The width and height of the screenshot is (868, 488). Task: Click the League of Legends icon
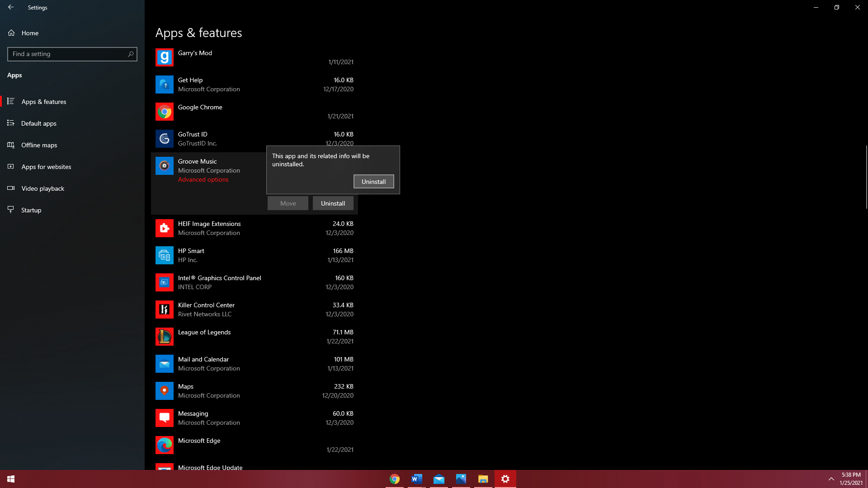pyautogui.click(x=164, y=337)
